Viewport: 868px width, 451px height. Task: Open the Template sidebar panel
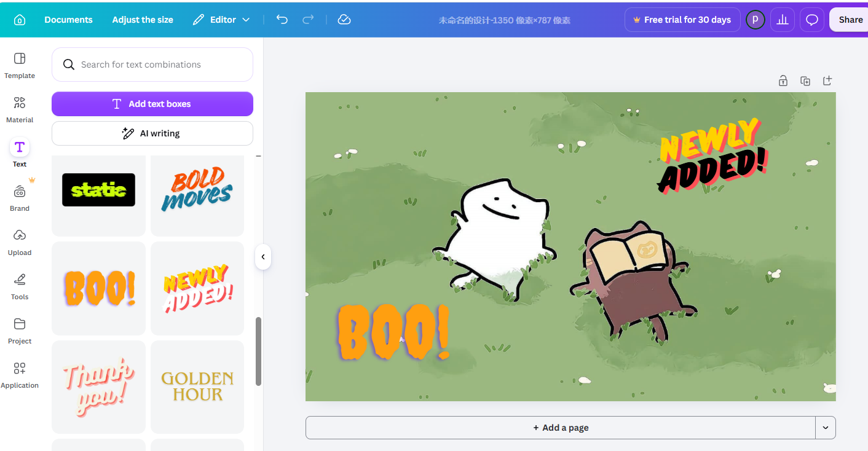[x=20, y=65]
